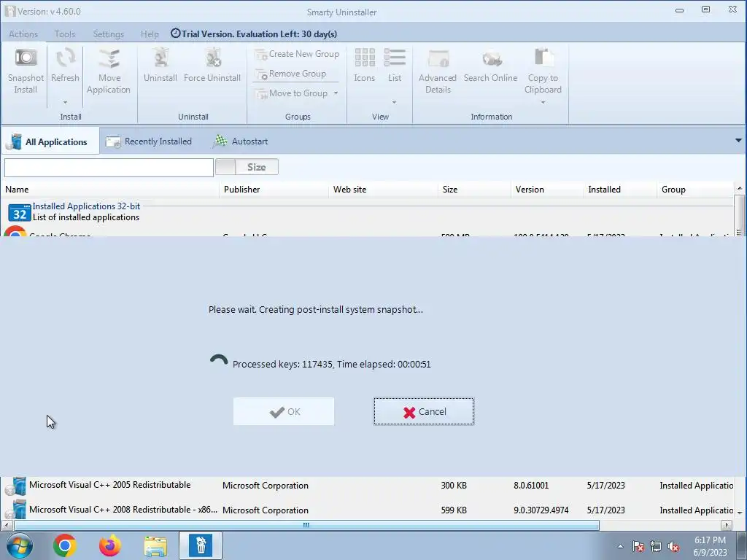Click the 300 KB size cell
747x560 pixels.
tap(454, 485)
